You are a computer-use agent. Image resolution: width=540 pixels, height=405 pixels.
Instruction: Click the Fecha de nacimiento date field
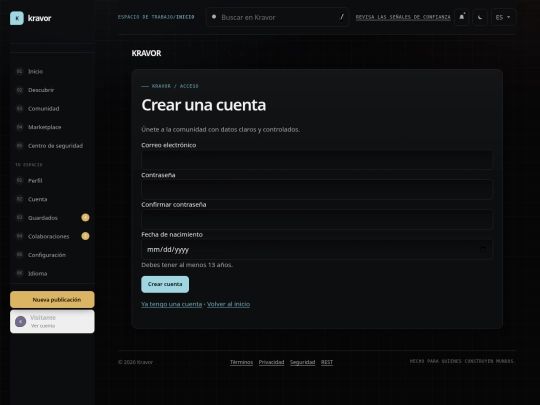click(317, 249)
